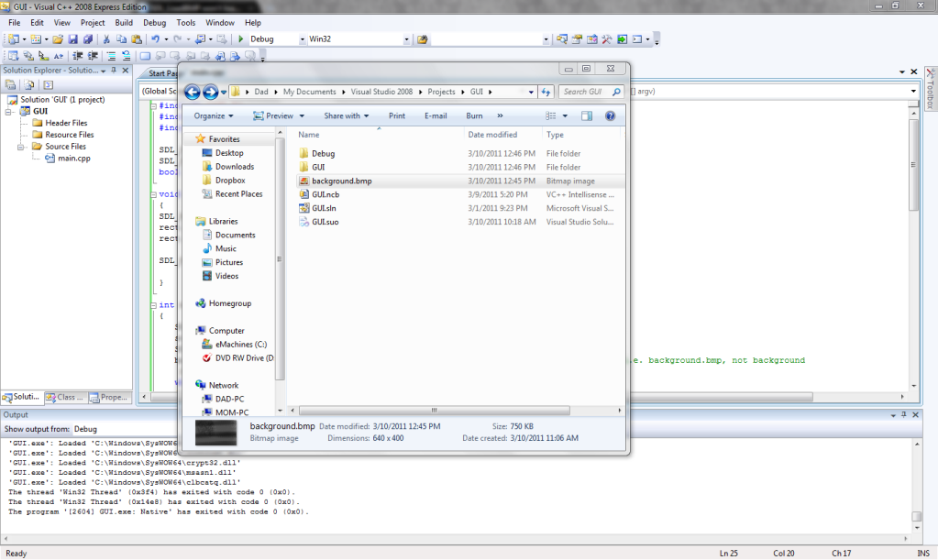Go forward in the Explorer window

click(x=210, y=92)
